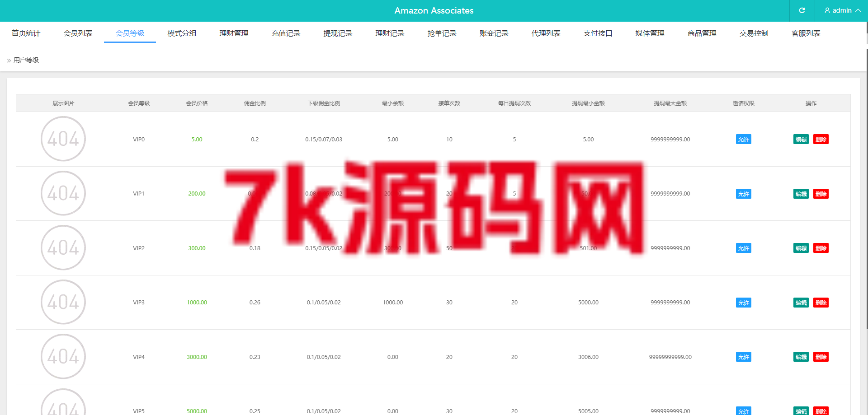This screenshot has width=868, height=415.
Task: Go to 账变记录 tab
Action: (494, 33)
